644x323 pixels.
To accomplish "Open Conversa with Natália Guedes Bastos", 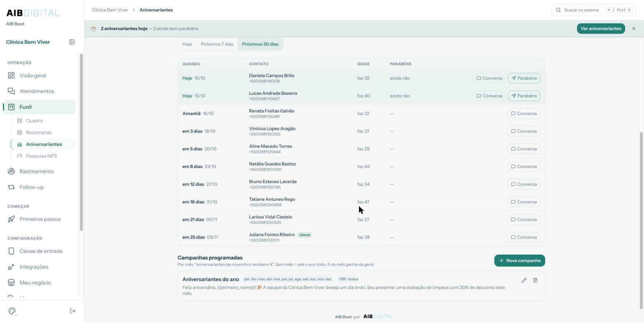I will pyautogui.click(x=524, y=167).
